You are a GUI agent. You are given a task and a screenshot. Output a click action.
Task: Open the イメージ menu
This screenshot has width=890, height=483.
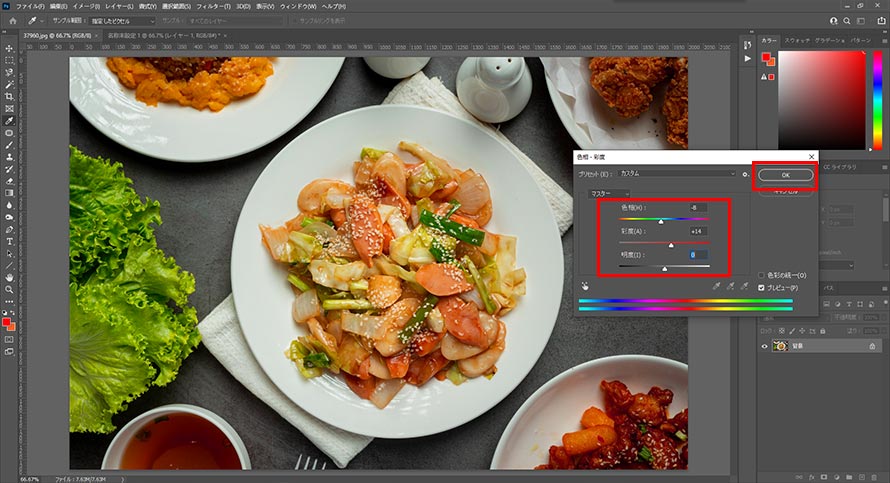pyautogui.click(x=86, y=6)
